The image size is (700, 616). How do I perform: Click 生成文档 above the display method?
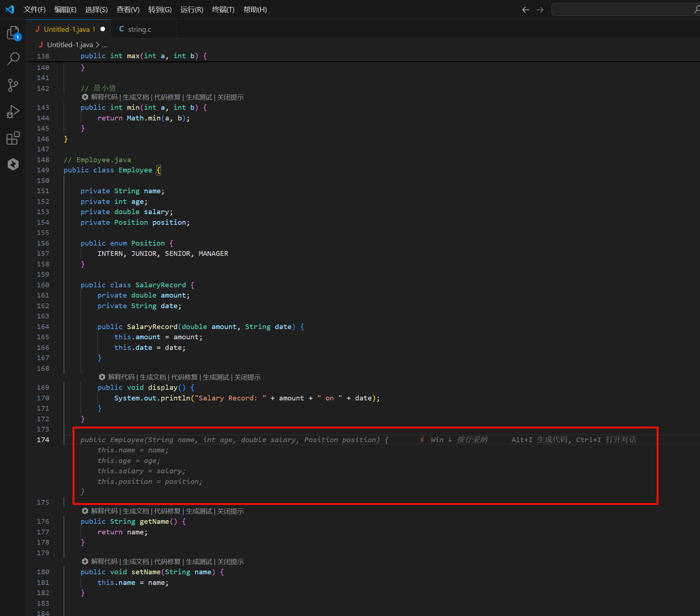(153, 377)
